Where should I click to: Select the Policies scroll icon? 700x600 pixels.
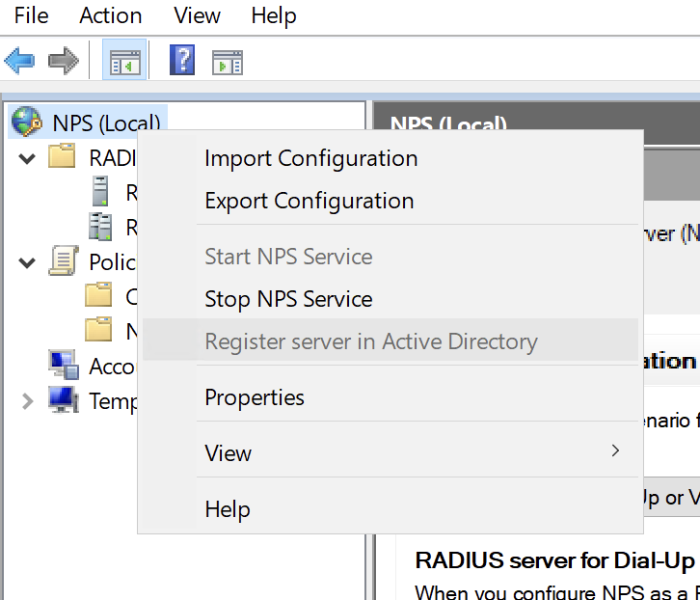pos(64,260)
